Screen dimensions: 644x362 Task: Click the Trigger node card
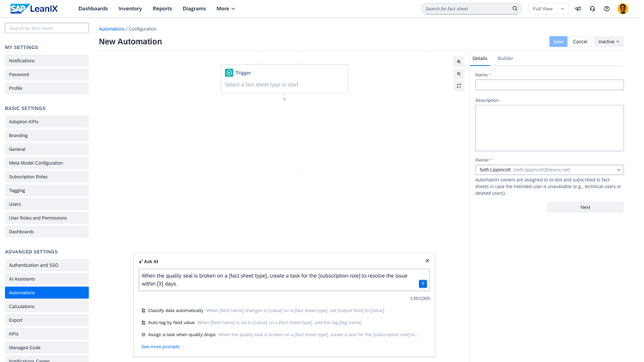(284, 79)
